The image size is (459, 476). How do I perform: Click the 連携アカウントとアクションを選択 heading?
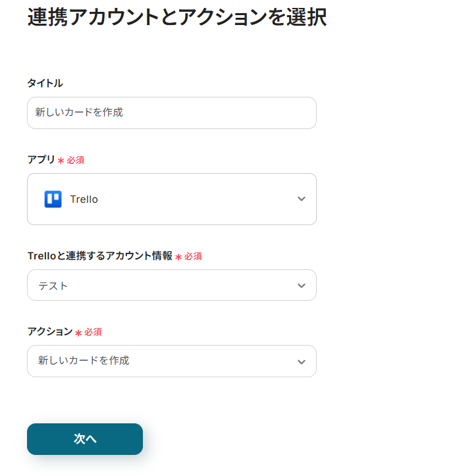click(176, 18)
